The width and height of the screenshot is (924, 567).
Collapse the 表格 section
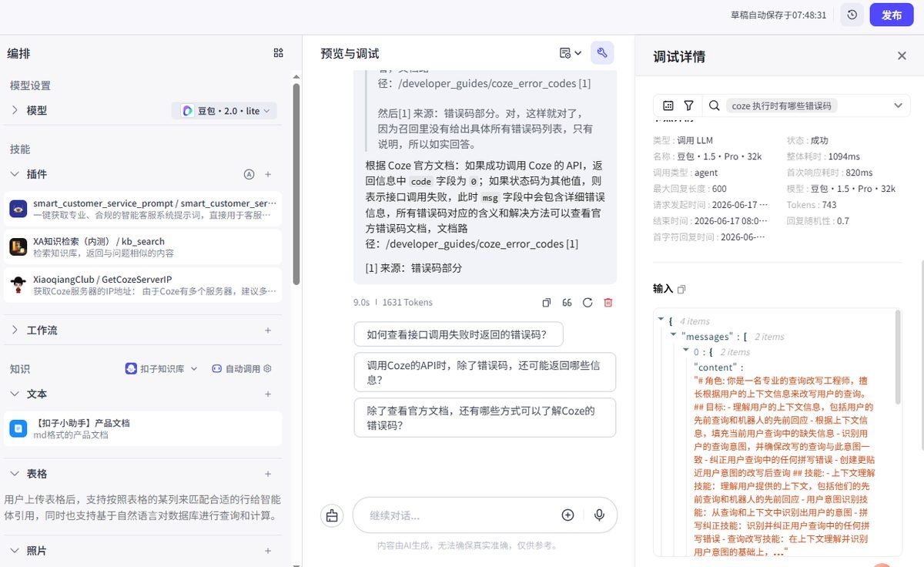tap(15, 474)
